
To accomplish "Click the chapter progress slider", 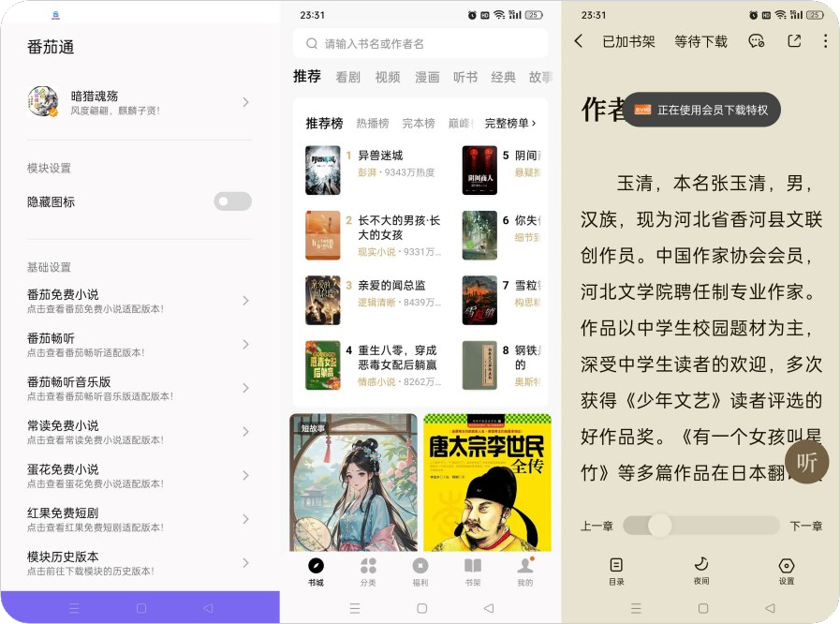I will click(700, 526).
